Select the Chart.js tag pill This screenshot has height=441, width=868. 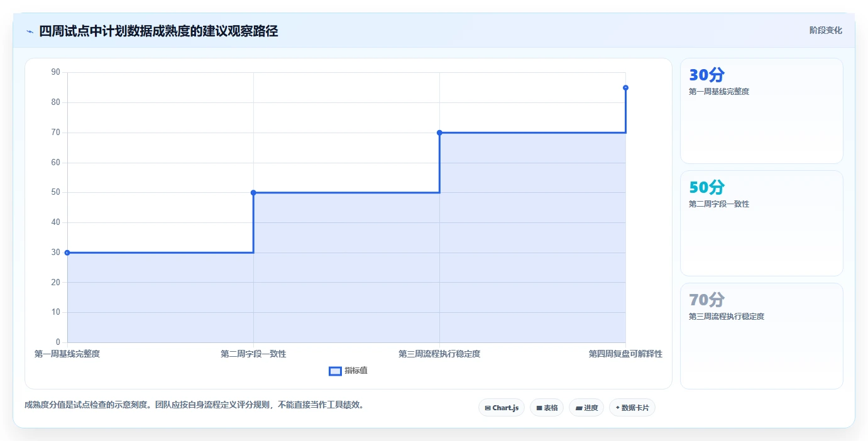[x=502, y=408]
